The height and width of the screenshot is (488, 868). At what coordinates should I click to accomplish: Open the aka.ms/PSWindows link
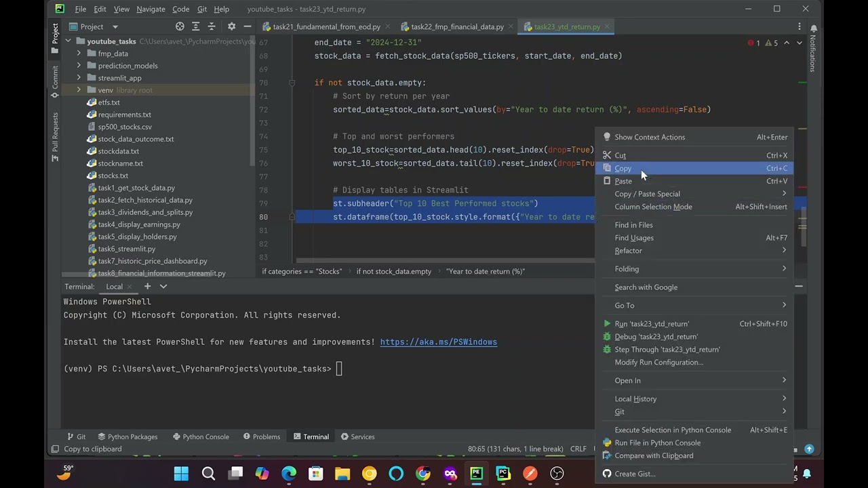[438, 342]
